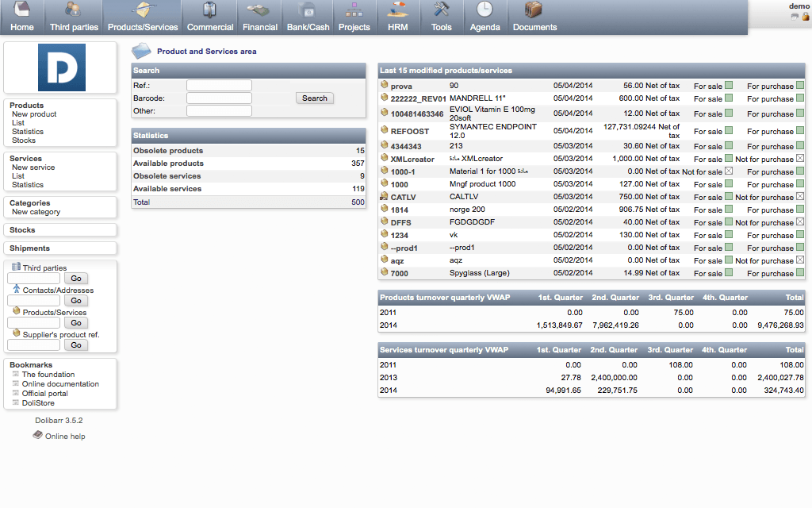Expand the Shipments sidebar section
Image resolution: width=812 pixels, height=508 pixels.
pos(29,248)
